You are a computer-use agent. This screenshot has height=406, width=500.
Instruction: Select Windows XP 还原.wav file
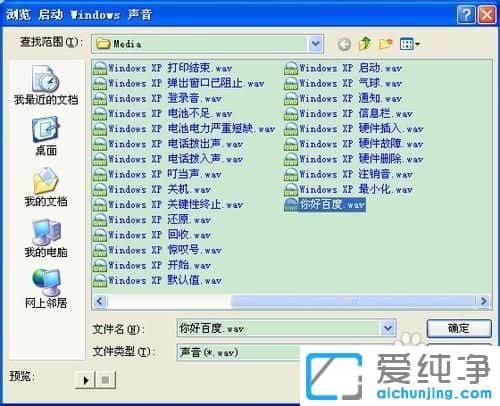point(152,220)
